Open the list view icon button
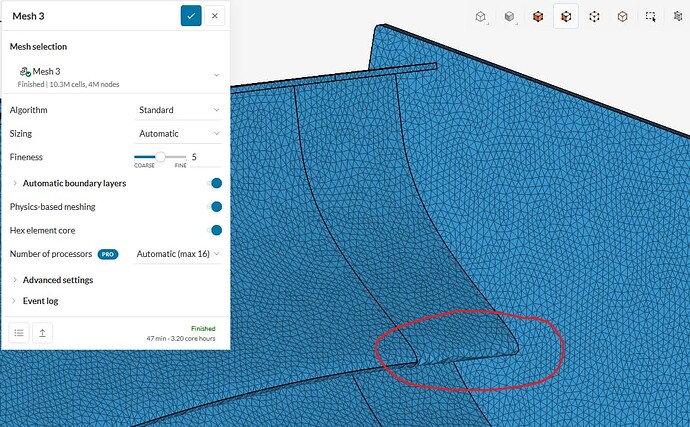The height and width of the screenshot is (427, 690). tap(19, 333)
